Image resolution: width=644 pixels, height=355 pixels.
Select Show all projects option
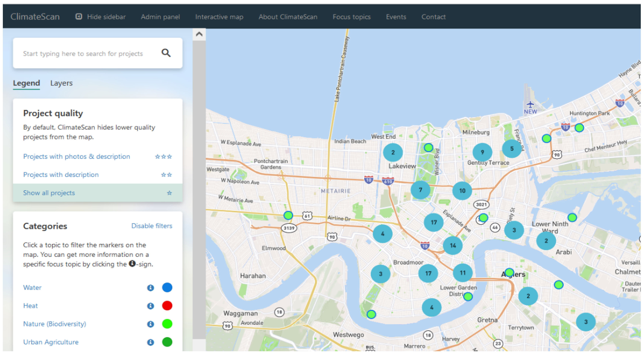tap(49, 193)
